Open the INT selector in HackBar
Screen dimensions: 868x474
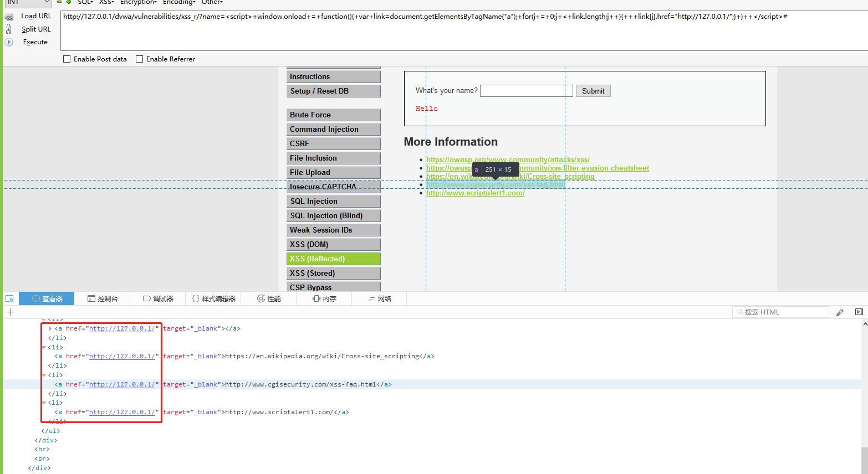27,3
